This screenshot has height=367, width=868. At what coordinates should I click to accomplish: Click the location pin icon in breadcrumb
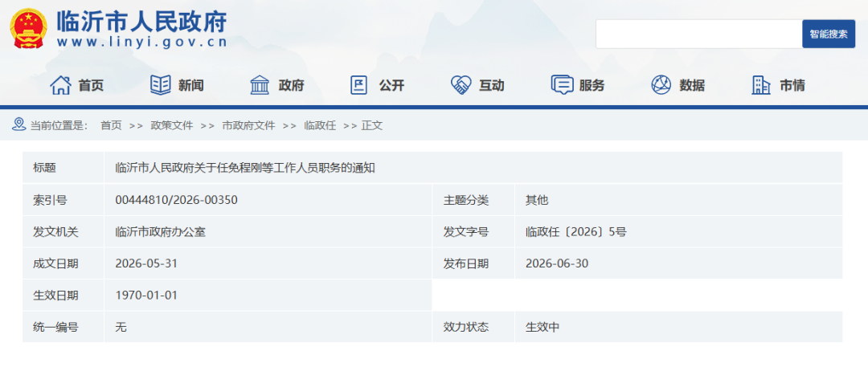pyautogui.click(x=18, y=124)
